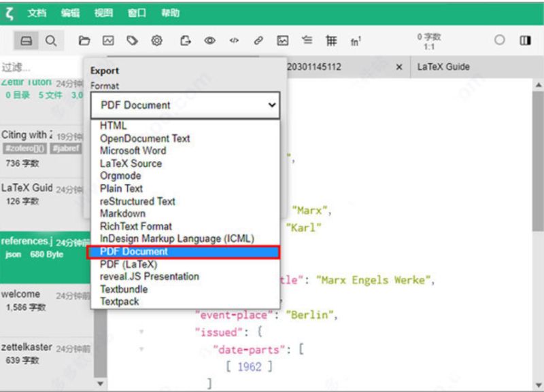Select Orgmode format

(185, 176)
